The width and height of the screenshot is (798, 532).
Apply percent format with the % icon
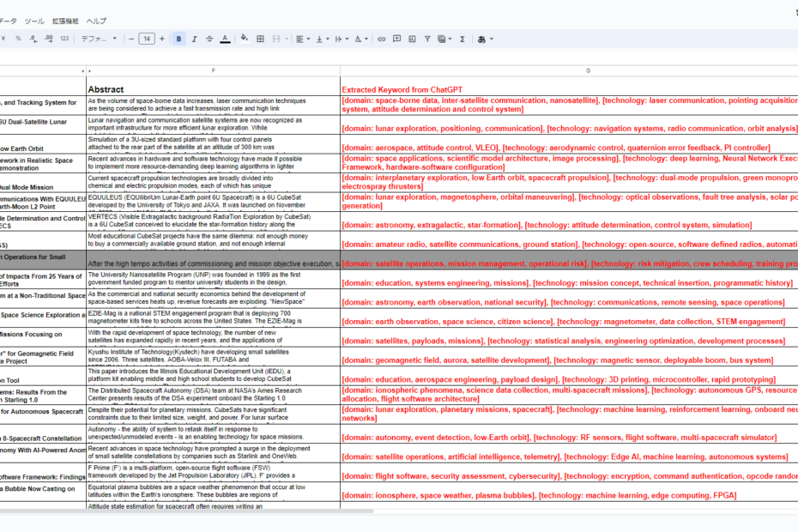tap(18, 39)
